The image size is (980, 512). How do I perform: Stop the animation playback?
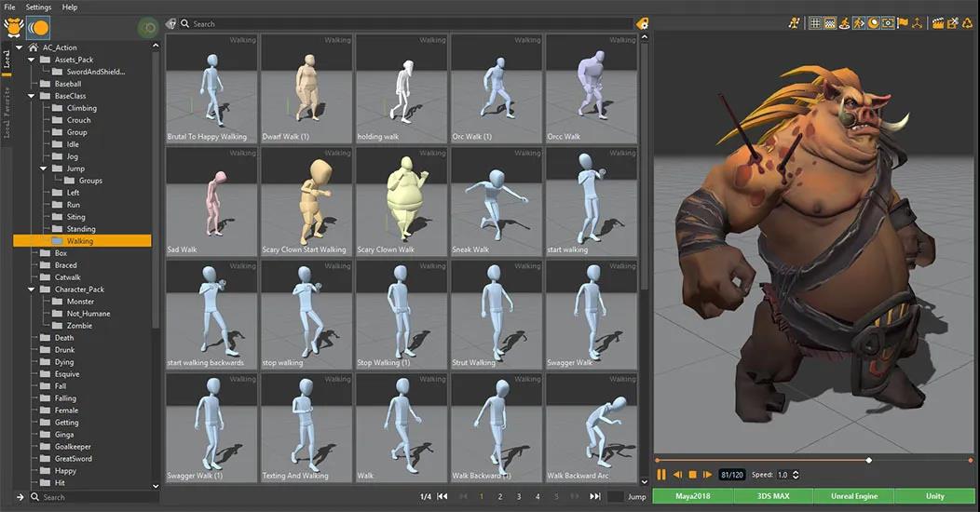[x=692, y=475]
